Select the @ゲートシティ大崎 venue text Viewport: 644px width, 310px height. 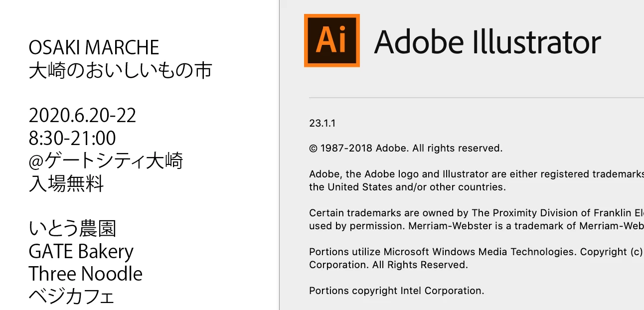(106, 161)
